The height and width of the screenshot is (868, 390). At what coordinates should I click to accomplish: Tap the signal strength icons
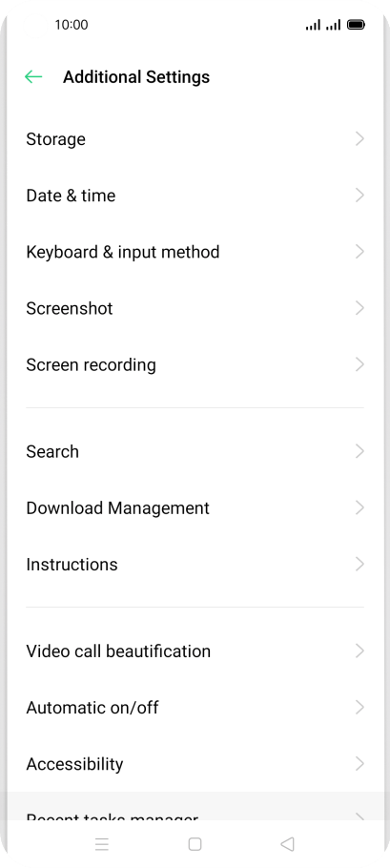tap(323, 25)
